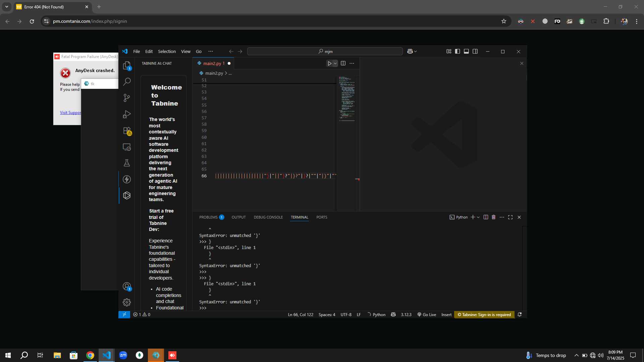Kill terminal with trash icon
The image size is (644, 362).
tap(494, 217)
